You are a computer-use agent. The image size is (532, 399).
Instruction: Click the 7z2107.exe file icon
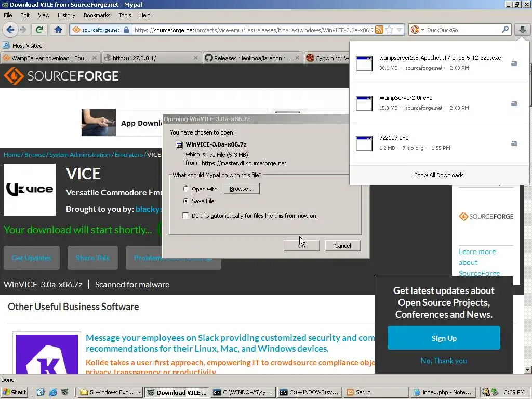(364, 143)
